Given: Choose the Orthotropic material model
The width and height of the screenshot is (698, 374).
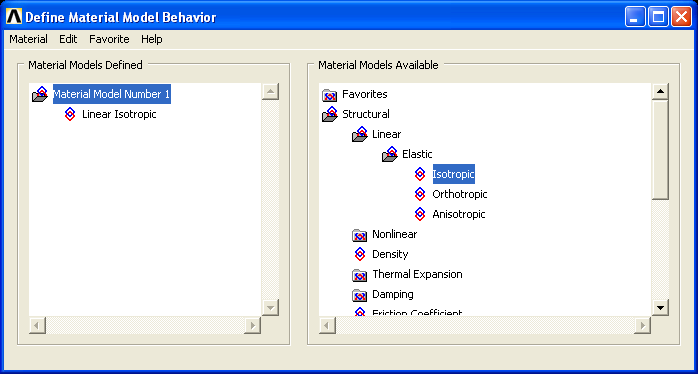Looking at the screenshot, I should [460, 194].
